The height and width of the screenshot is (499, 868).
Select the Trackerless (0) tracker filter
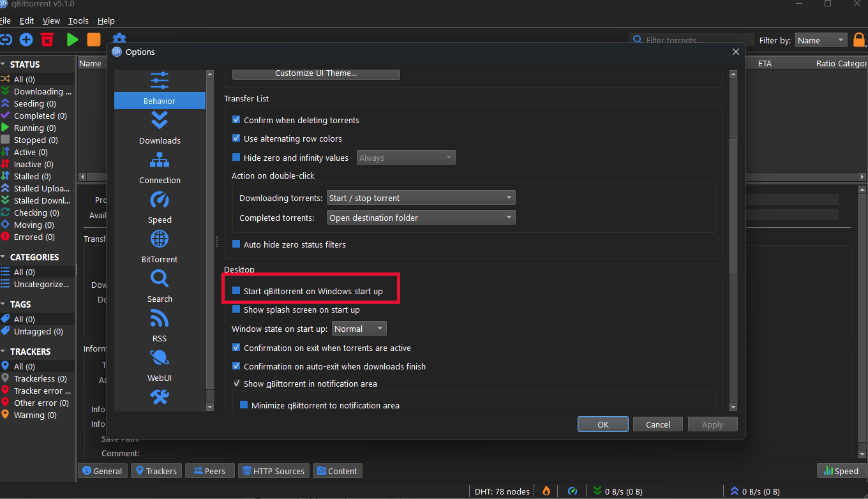point(37,378)
